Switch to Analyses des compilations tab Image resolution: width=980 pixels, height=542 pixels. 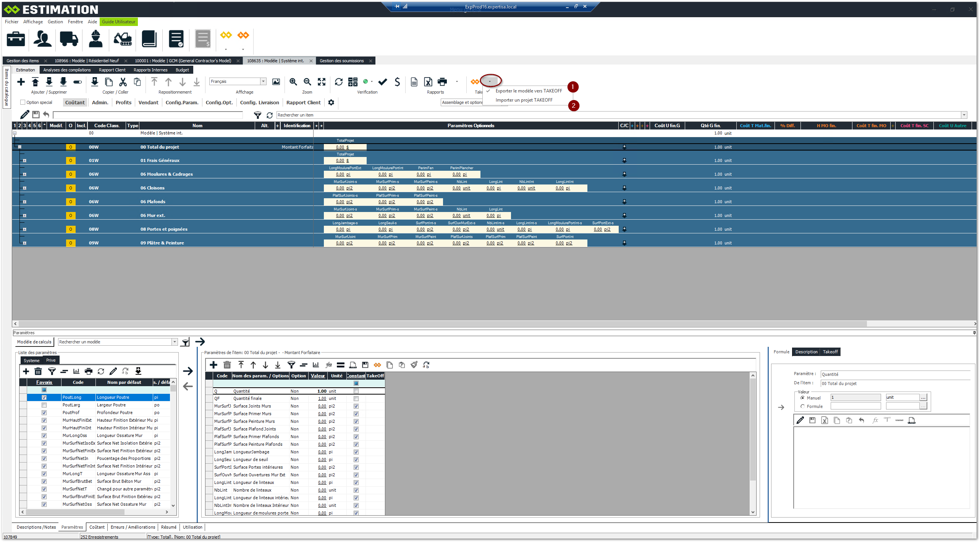(67, 70)
